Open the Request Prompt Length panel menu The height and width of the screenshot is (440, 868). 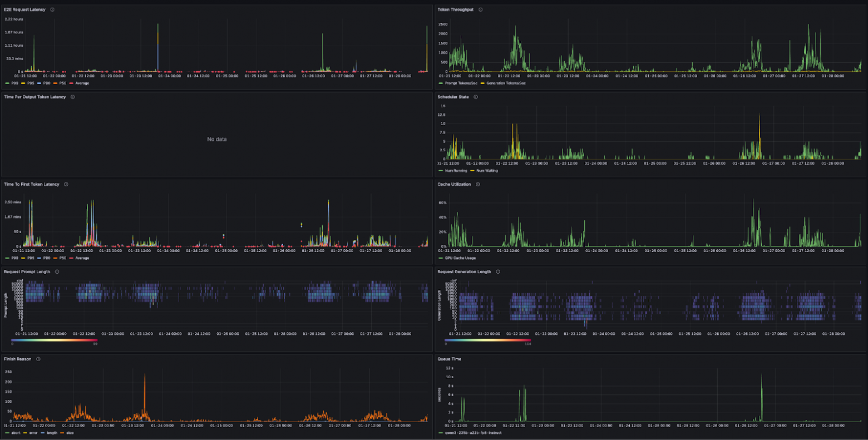27,271
